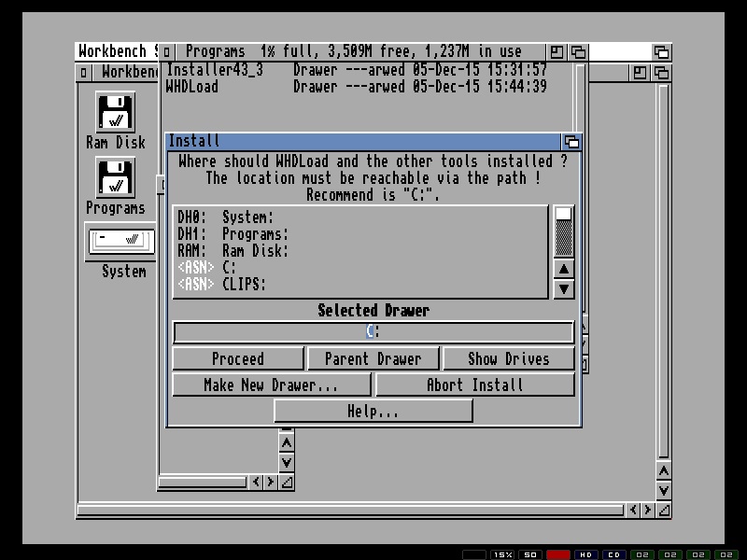Close the Programs window
The width and height of the screenshot is (747, 560).
pos(166,51)
